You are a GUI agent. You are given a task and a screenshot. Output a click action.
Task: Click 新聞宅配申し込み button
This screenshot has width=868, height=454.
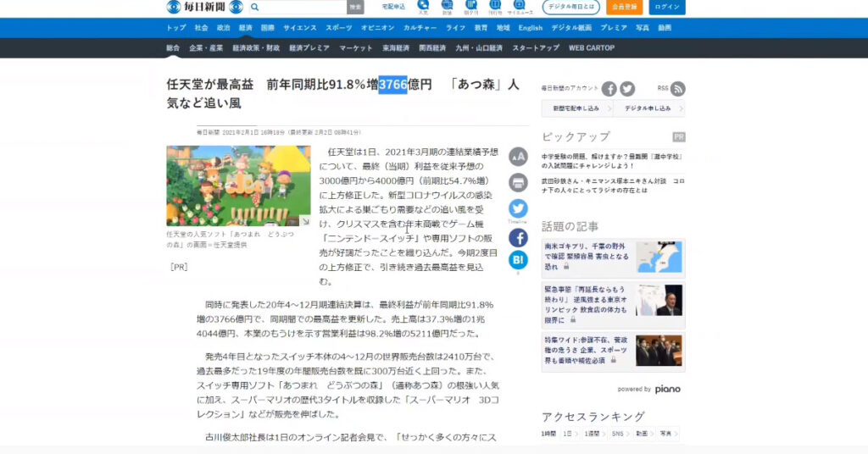tap(577, 108)
